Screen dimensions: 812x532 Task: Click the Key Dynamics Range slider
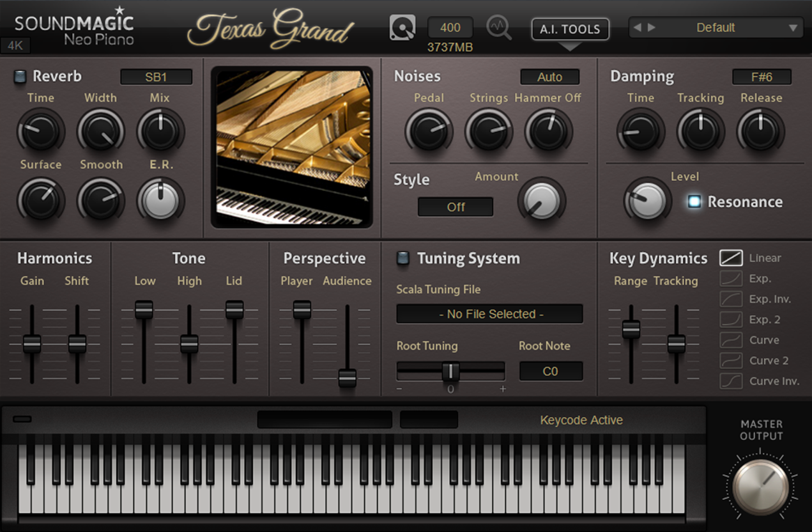(x=631, y=344)
